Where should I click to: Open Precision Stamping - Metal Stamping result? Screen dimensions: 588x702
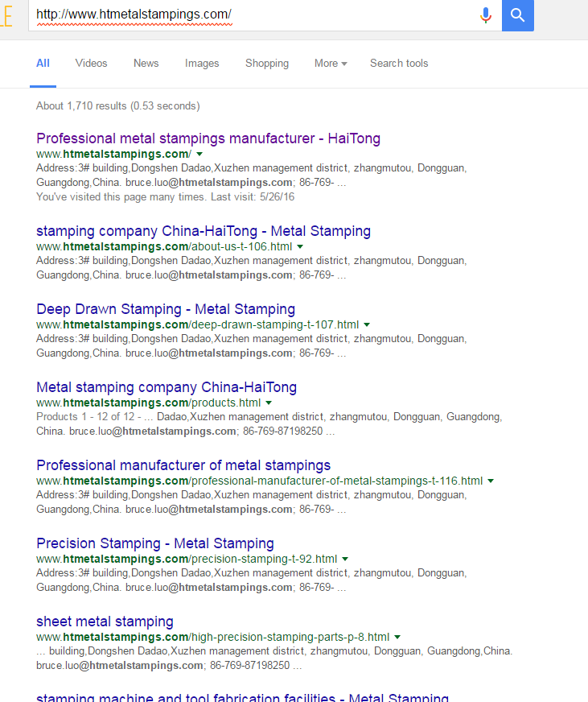pyautogui.click(x=154, y=543)
